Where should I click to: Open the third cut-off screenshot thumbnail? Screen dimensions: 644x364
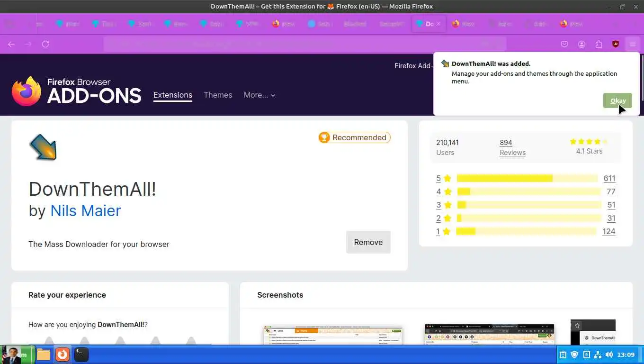point(593,332)
